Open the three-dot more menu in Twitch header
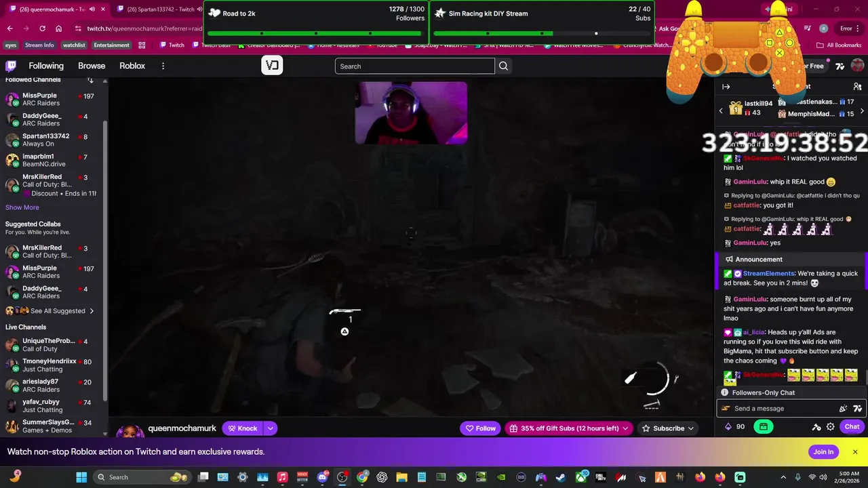868x488 pixels. [163, 66]
